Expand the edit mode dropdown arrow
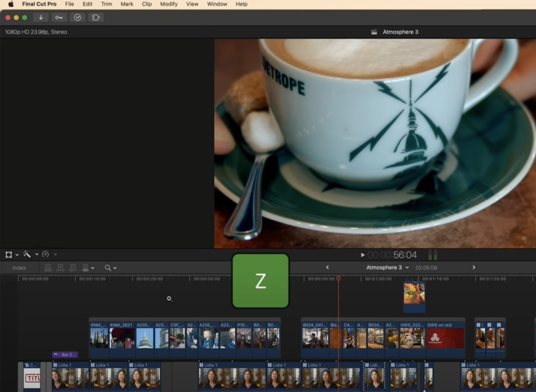Viewport: 536px width, 392px height. [x=93, y=268]
